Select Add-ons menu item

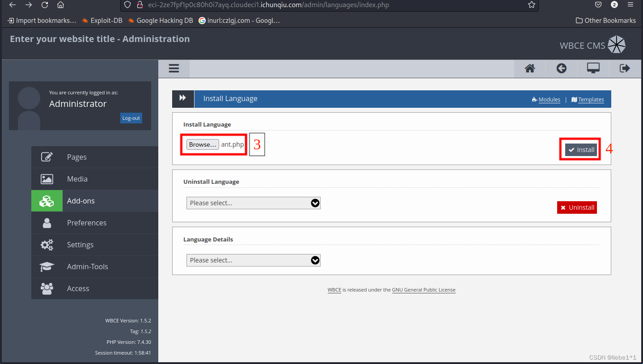tap(95, 201)
